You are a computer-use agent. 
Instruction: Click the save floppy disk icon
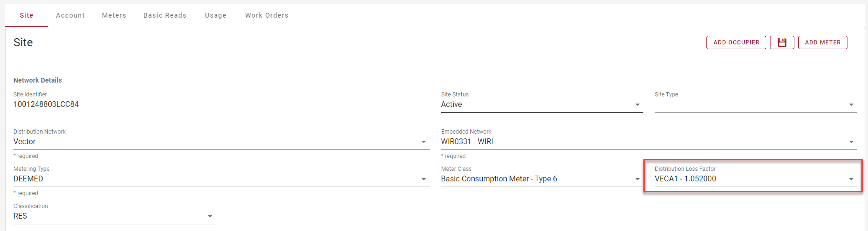(782, 42)
